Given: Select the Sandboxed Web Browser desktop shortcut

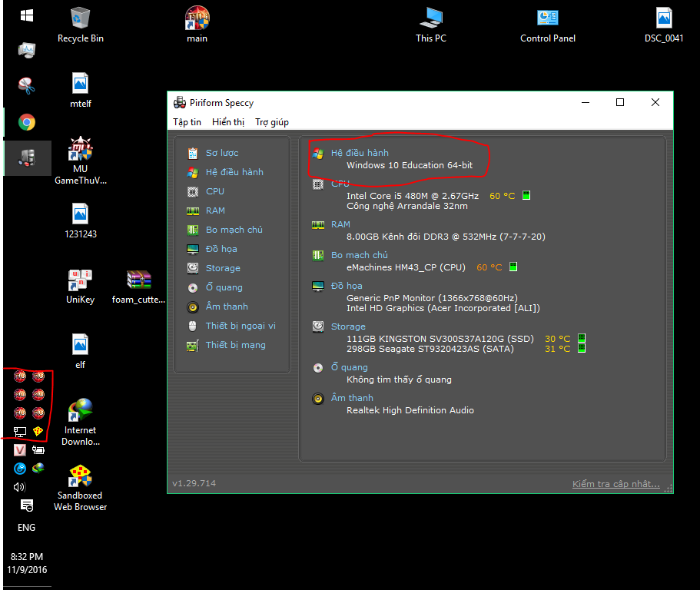Looking at the screenshot, I should point(81,488).
